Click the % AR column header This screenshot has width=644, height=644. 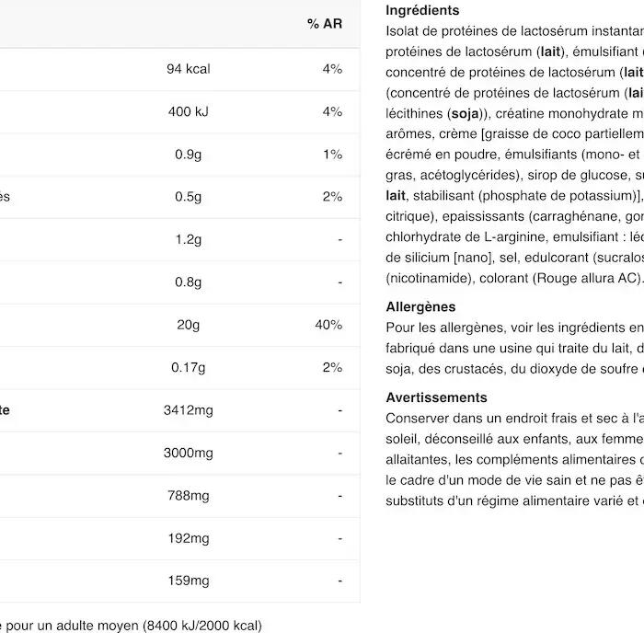pos(325,24)
